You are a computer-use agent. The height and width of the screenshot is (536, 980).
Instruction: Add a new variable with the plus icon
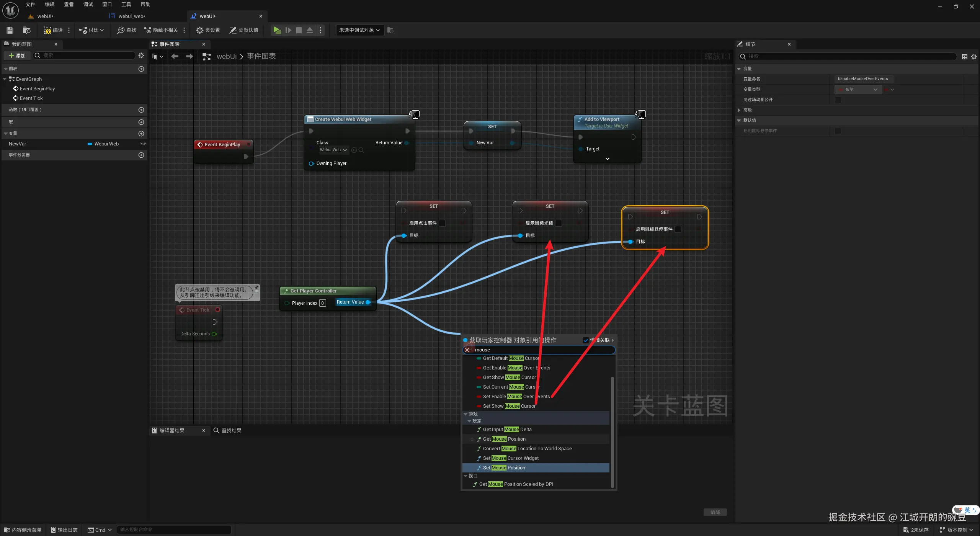click(141, 134)
